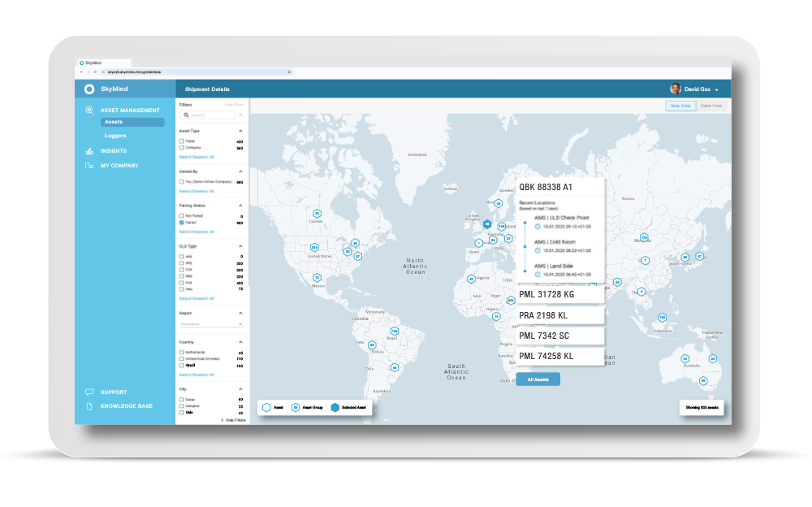Uncheck the Paired pairing status checkbox
The image size is (812, 507).
[x=181, y=223]
